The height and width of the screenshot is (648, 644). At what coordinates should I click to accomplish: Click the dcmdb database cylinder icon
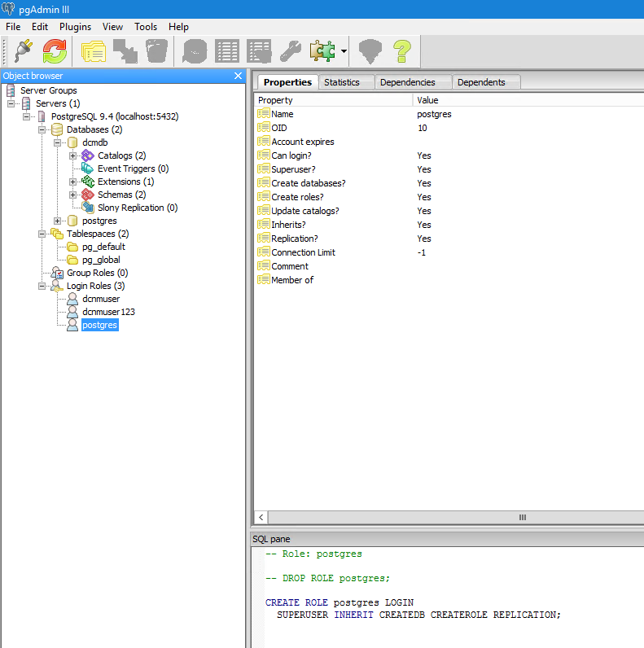click(x=72, y=142)
